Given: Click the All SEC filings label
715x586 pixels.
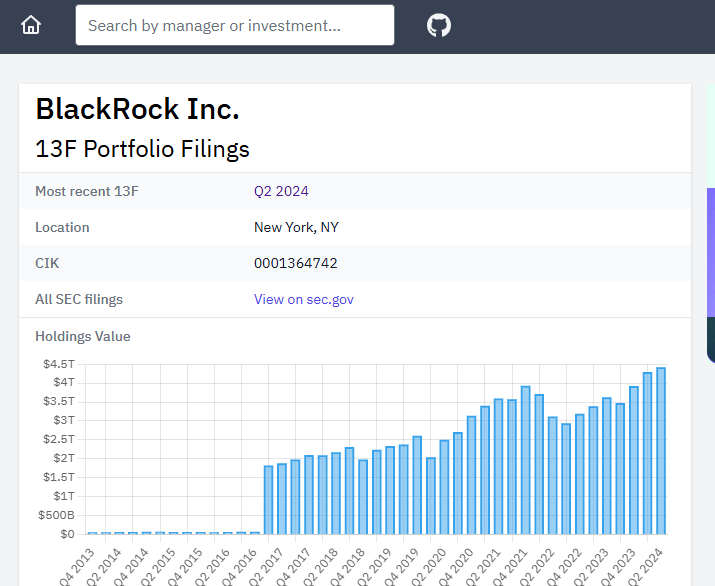Looking at the screenshot, I should (79, 299).
